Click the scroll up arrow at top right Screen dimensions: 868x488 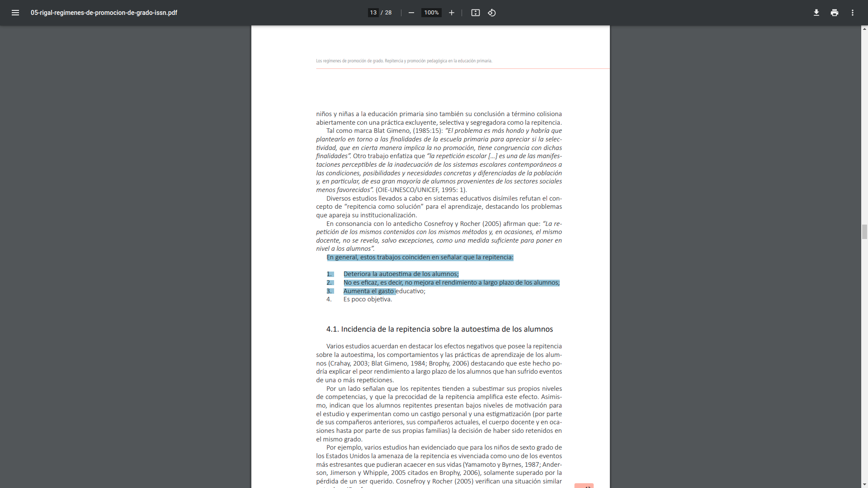pyautogui.click(x=864, y=29)
